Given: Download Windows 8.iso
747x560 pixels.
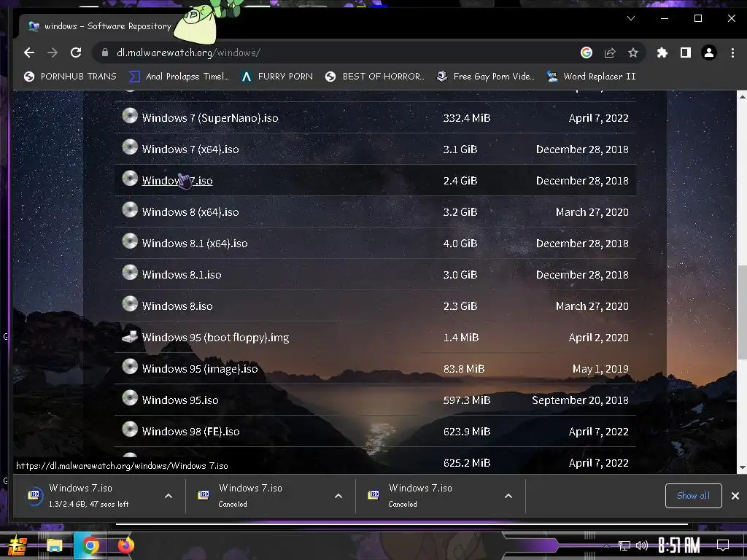Looking at the screenshot, I should pyautogui.click(x=177, y=306).
